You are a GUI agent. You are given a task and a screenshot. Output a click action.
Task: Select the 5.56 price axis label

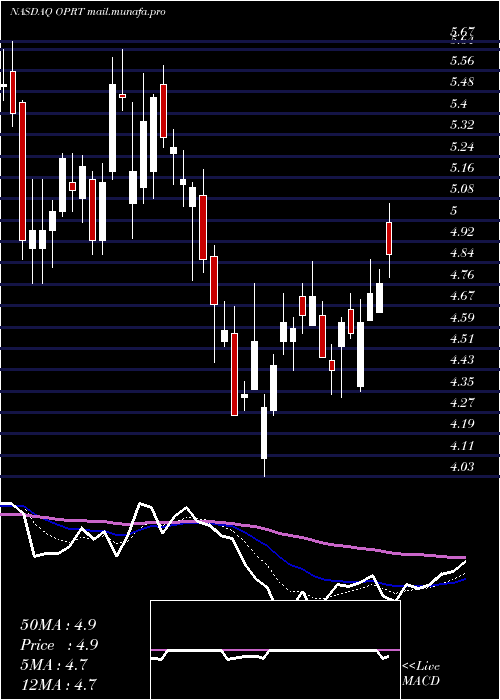tap(462, 61)
